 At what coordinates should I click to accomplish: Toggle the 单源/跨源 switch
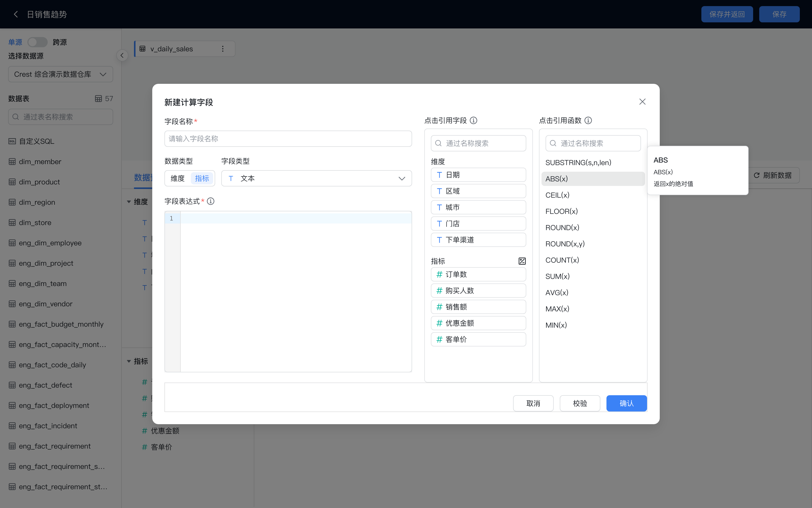[37, 42]
